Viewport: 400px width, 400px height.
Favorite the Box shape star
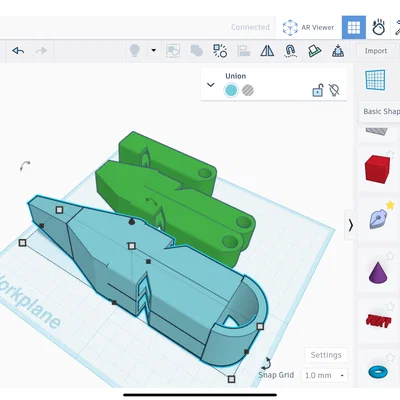point(390,154)
